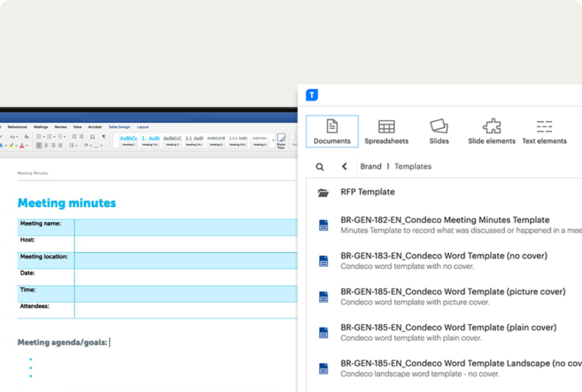The width and height of the screenshot is (582, 392).
Task: Open the Acrobat ribbon tab
Action: [x=95, y=127]
